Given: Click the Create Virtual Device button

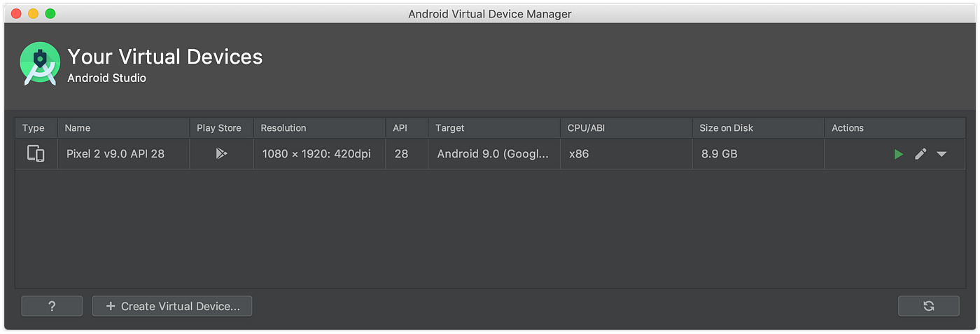Looking at the screenshot, I should click(172, 306).
